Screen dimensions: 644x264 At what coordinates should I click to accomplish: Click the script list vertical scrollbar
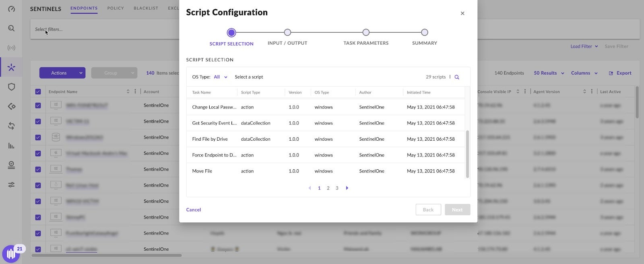pyautogui.click(x=467, y=154)
